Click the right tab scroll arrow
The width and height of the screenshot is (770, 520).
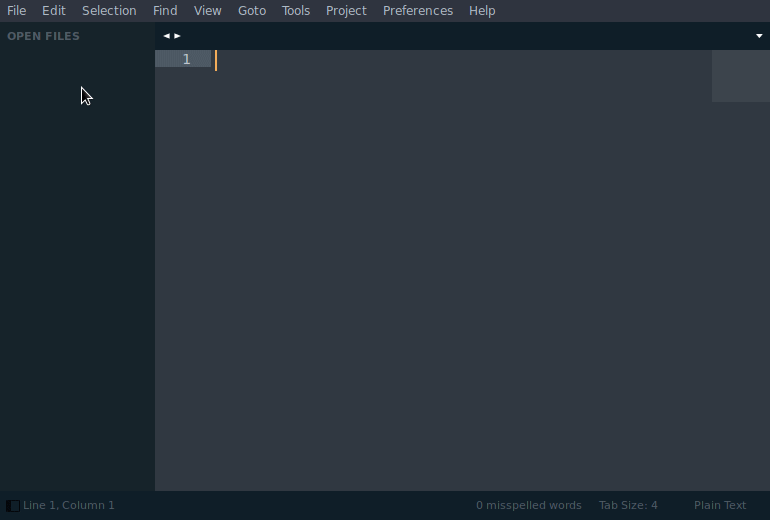(178, 36)
